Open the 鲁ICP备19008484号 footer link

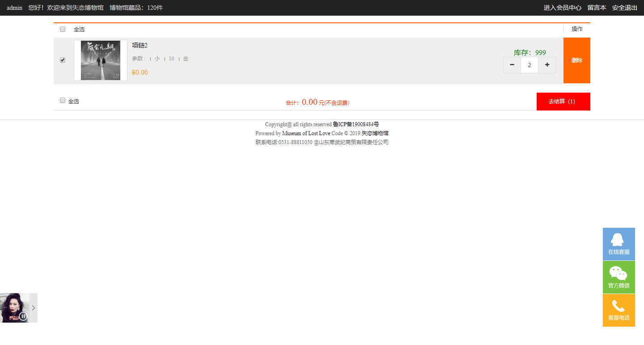[x=356, y=124]
